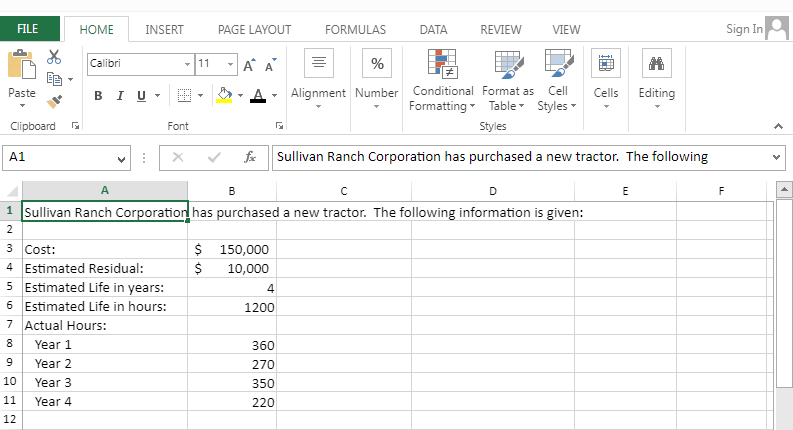Switch to the REVIEW tab
Screen dimensions: 793x430
pyautogui.click(x=501, y=30)
